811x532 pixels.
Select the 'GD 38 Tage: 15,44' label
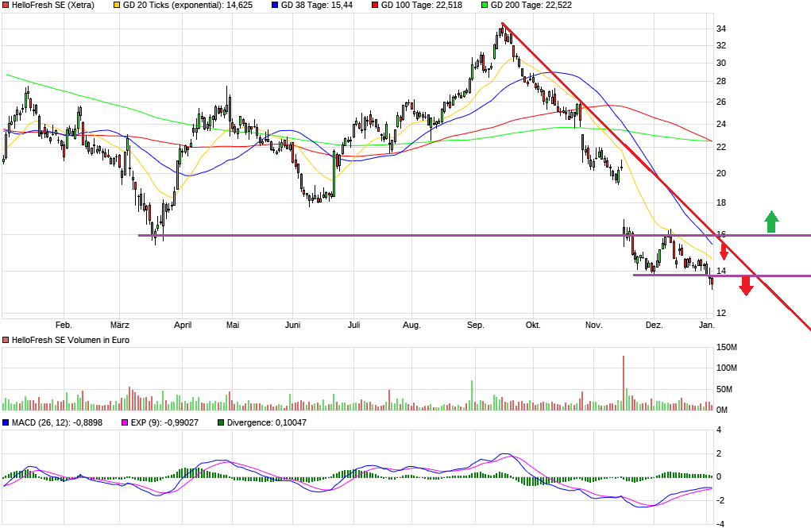[317, 6]
